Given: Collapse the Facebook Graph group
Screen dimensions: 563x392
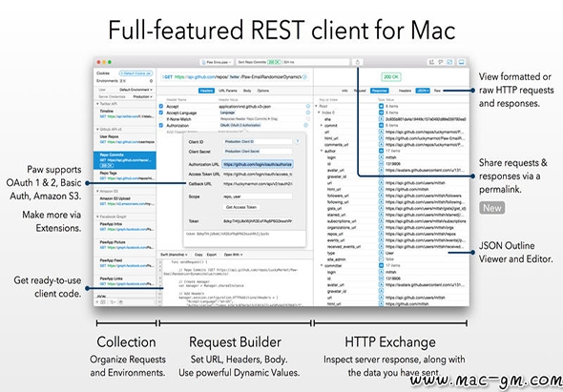Looking at the screenshot, I should click(97, 217).
